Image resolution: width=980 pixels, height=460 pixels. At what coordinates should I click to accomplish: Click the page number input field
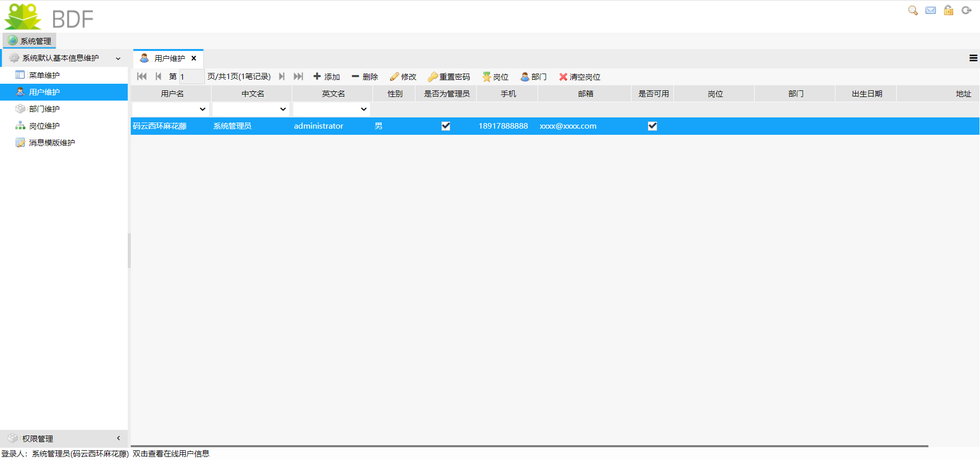pyautogui.click(x=192, y=77)
